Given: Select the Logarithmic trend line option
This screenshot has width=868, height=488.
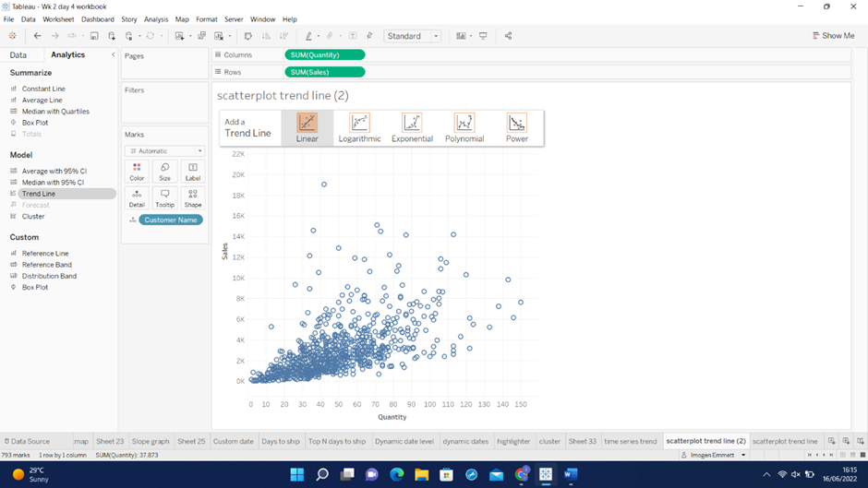Looking at the screenshot, I should click(359, 127).
